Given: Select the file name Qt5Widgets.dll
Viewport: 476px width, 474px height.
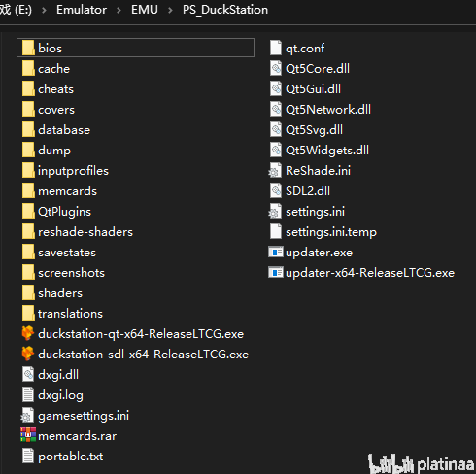Looking at the screenshot, I should [x=327, y=151].
